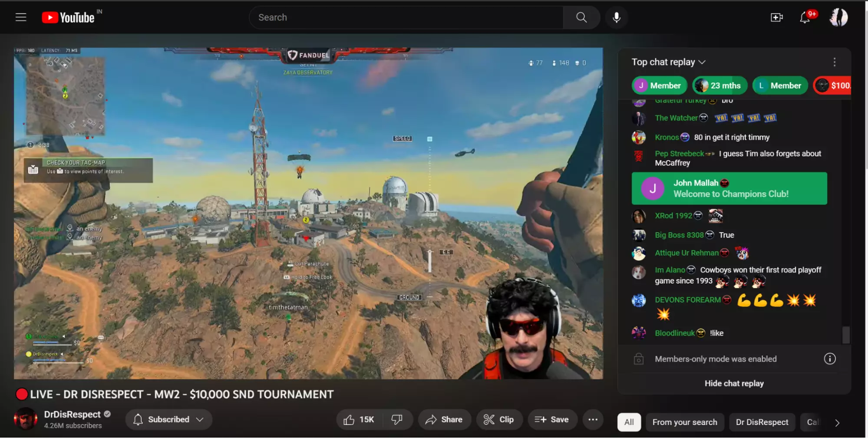Screen dimensions: 868x438
Task: Select the Clip scissors icon
Action: (x=488, y=419)
